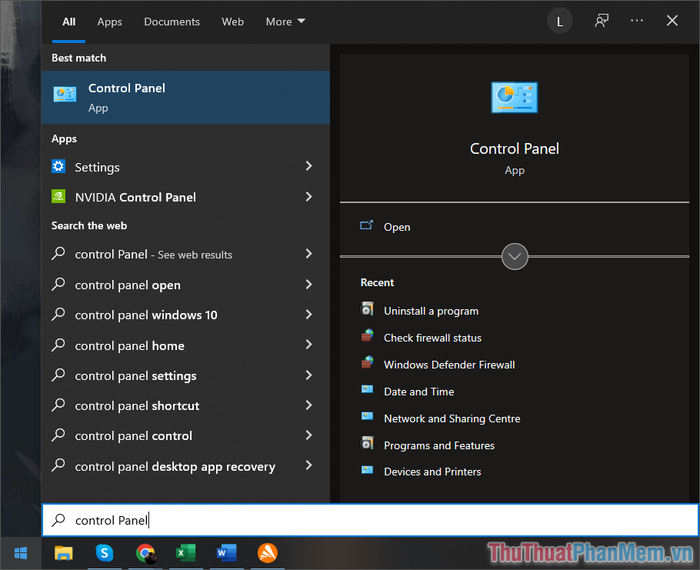Switch to the Apps tab

(x=109, y=21)
